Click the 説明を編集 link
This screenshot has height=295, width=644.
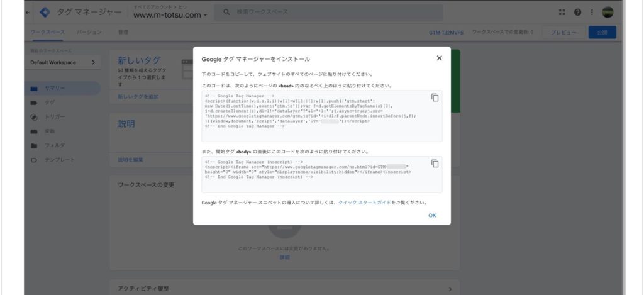131,160
